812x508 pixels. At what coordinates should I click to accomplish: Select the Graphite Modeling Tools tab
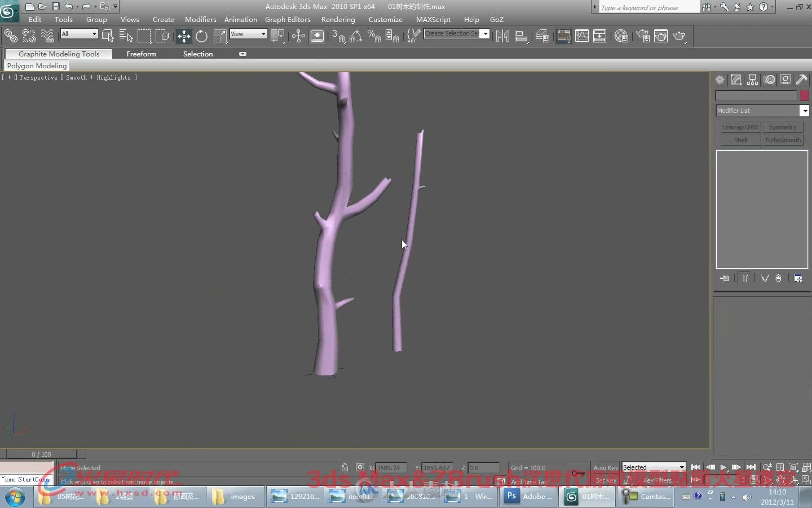59,54
